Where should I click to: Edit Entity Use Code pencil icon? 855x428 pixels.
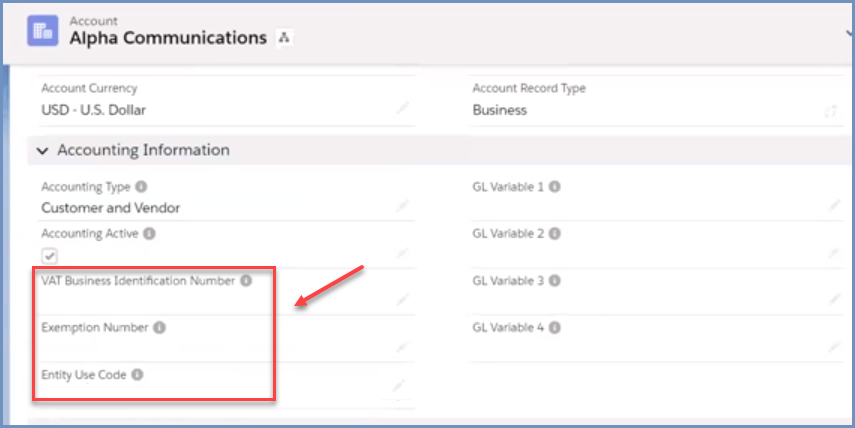tap(399, 386)
